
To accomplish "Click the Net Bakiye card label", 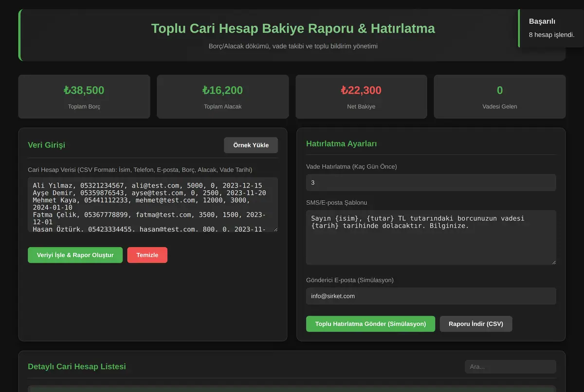I will [x=361, y=107].
